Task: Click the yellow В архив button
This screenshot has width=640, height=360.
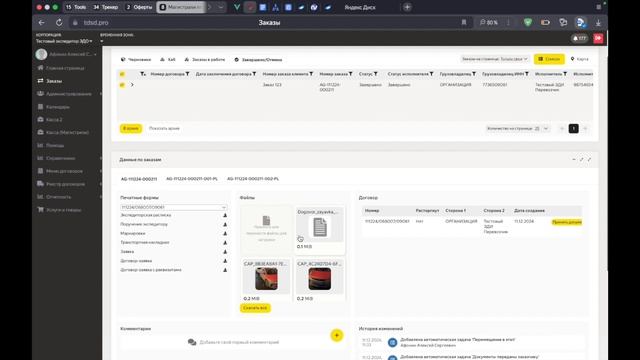Action: (x=131, y=129)
